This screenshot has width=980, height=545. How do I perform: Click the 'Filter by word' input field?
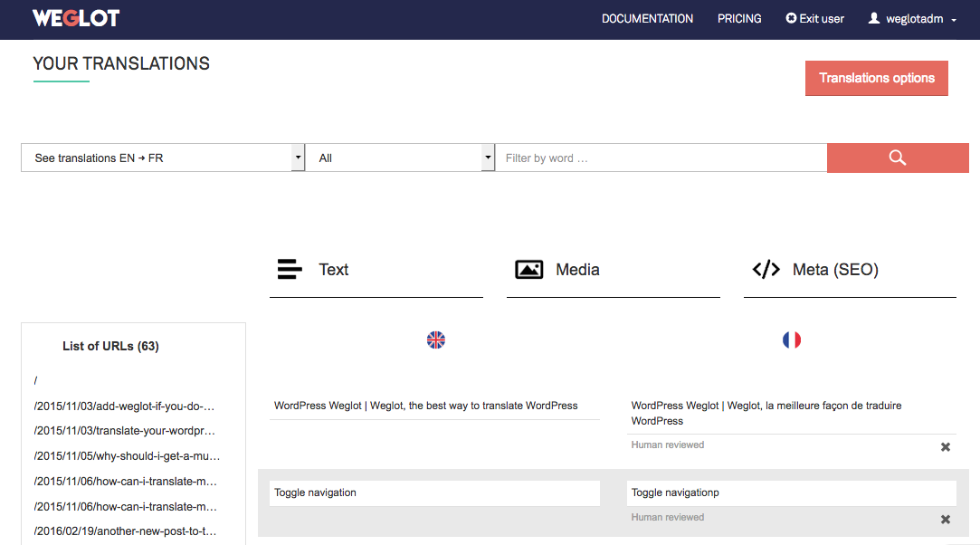pos(661,158)
